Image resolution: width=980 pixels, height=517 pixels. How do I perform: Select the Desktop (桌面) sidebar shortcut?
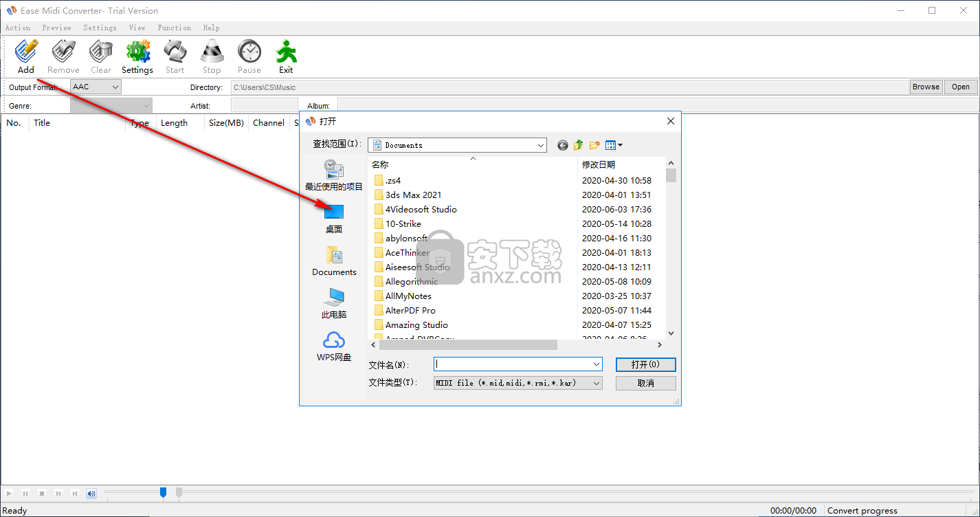334,219
